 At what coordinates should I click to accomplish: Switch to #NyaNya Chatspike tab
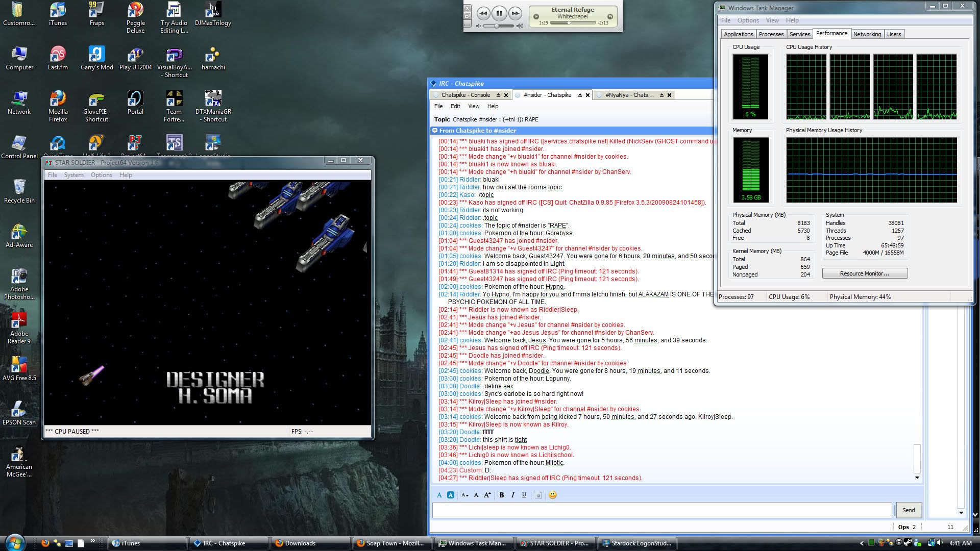[x=629, y=95]
